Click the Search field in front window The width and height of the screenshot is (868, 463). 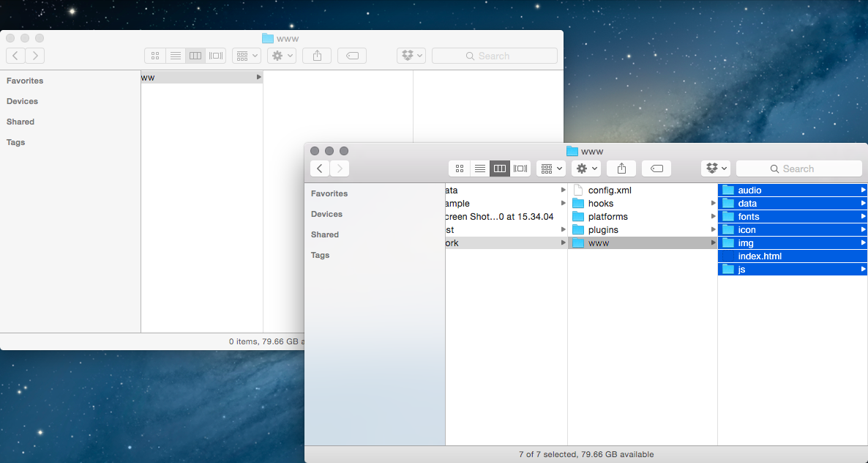click(798, 168)
